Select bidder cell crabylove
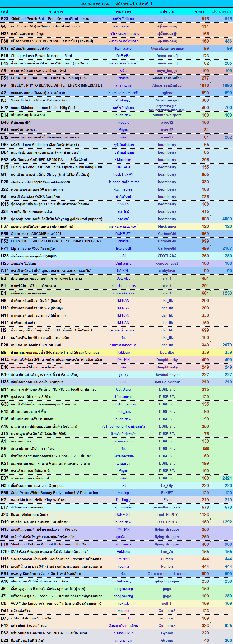 (167, 271)
